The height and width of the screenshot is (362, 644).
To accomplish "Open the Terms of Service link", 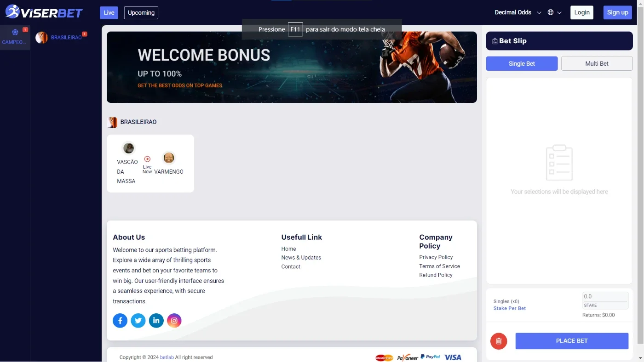I will tap(439, 266).
